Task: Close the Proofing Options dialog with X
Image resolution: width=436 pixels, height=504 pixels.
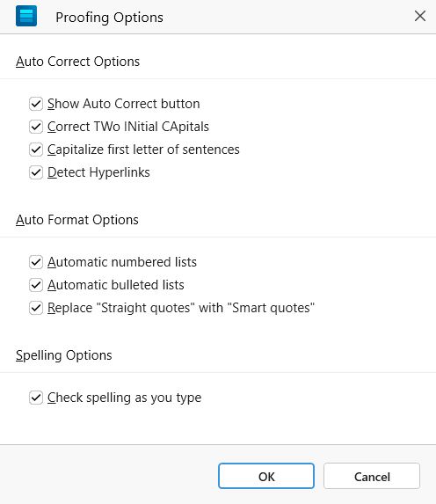Action: (420, 16)
